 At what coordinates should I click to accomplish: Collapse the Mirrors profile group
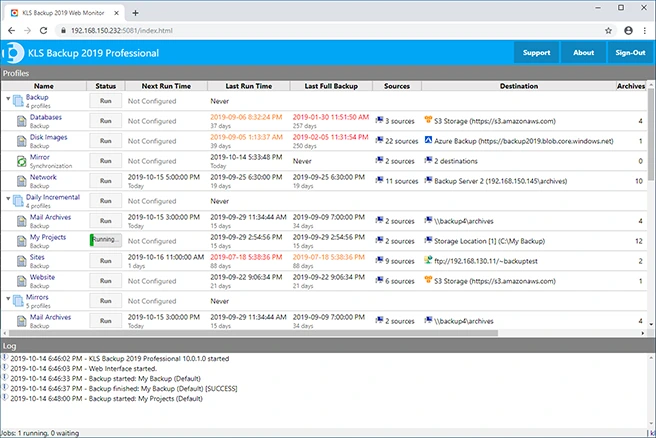8,299
